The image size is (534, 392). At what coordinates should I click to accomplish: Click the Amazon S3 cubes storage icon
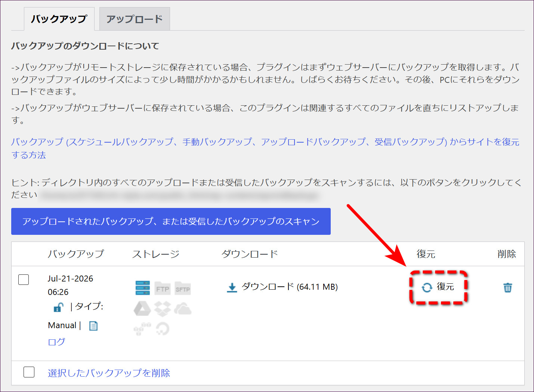[142, 329]
